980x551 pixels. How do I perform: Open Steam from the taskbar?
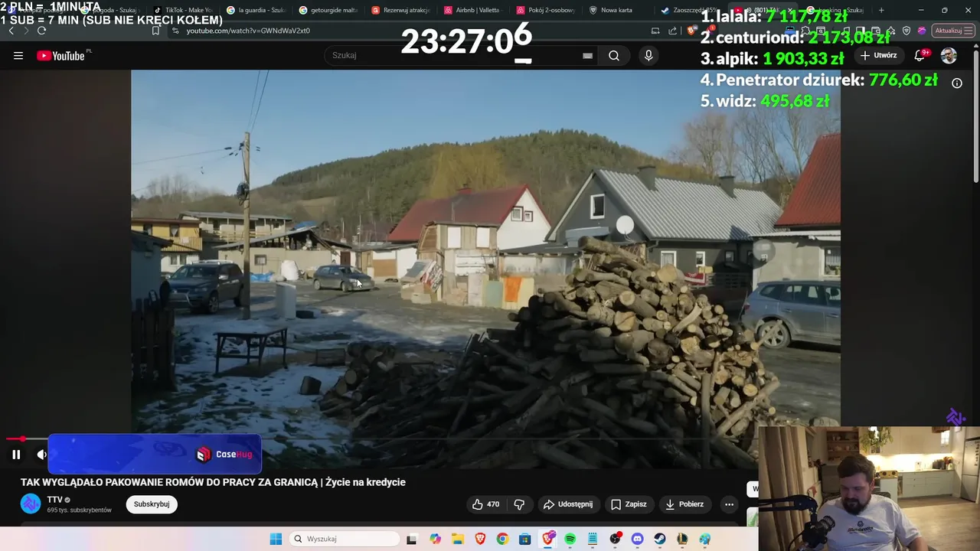(x=660, y=540)
